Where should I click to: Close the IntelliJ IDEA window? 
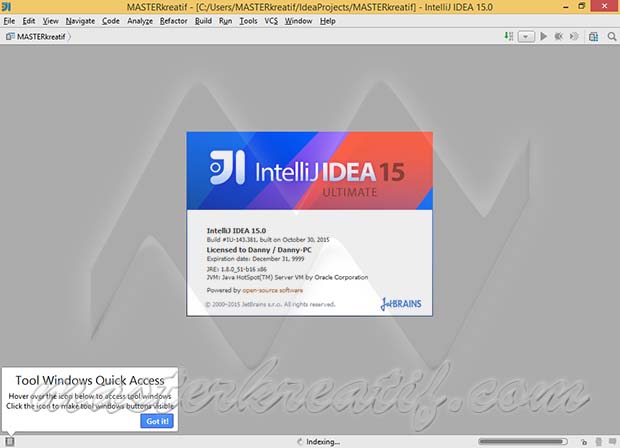click(x=605, y=6)
